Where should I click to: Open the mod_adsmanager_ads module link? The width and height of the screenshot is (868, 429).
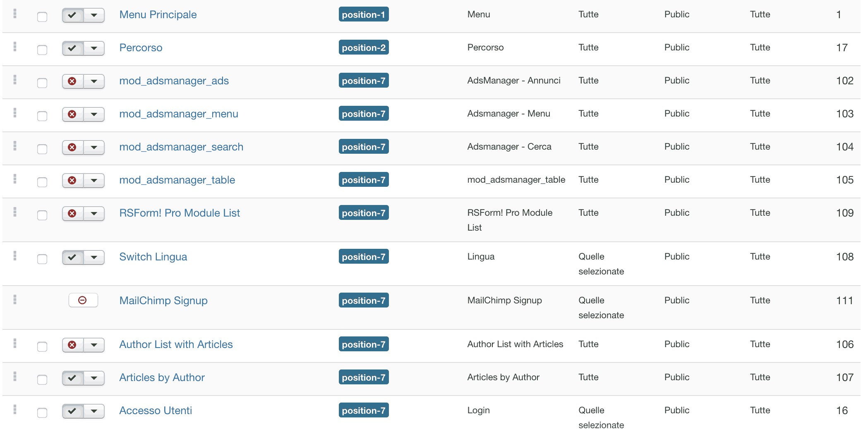pyautogui.click(x=174, y=81)
